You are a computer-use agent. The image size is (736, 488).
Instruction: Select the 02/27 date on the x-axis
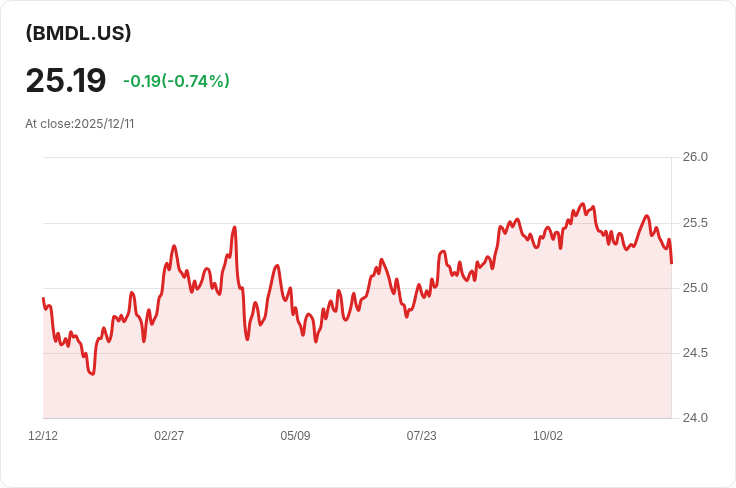point(169,436)
